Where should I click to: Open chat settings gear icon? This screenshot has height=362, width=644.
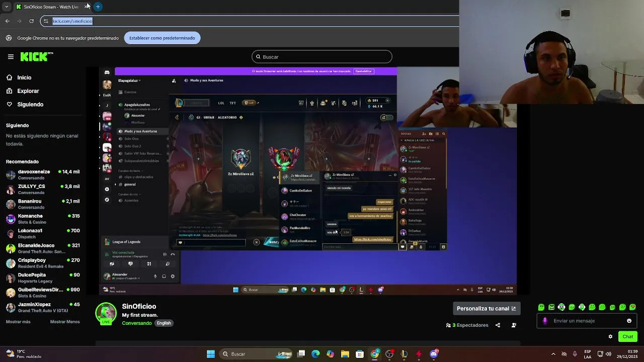tap(610, 336)
